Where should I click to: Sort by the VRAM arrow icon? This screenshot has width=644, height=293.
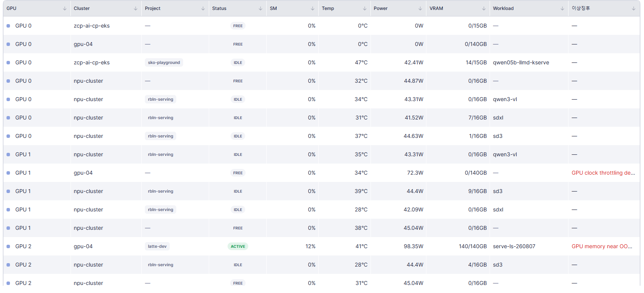click(x=484, y=8)
